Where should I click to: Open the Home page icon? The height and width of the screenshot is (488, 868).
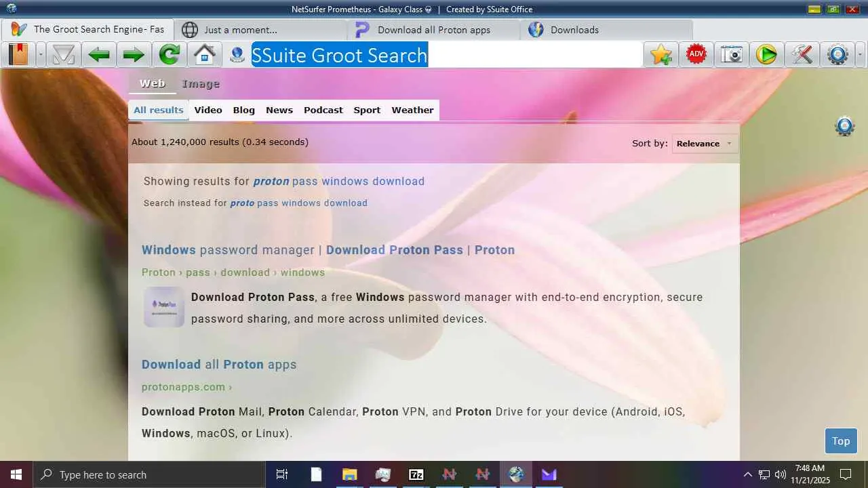tap(204, 54)
